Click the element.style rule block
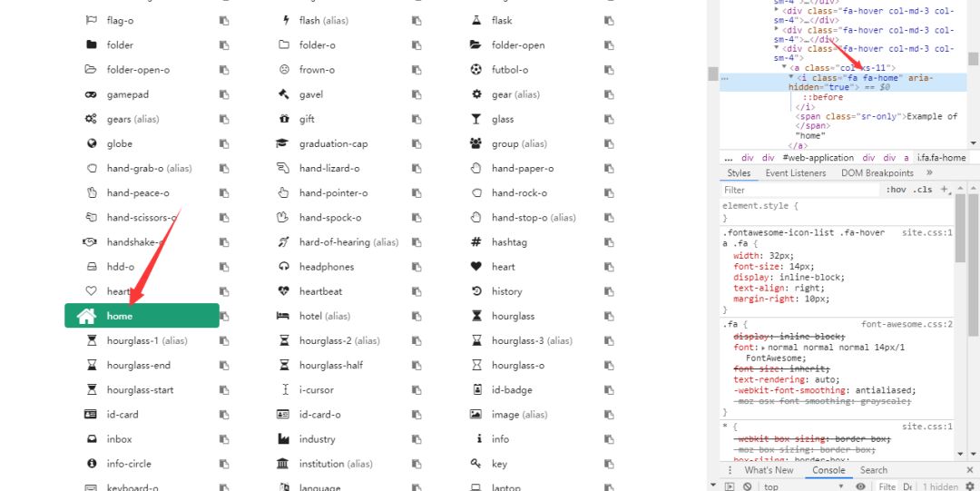 pyautogui.click(x=838, y=211)
